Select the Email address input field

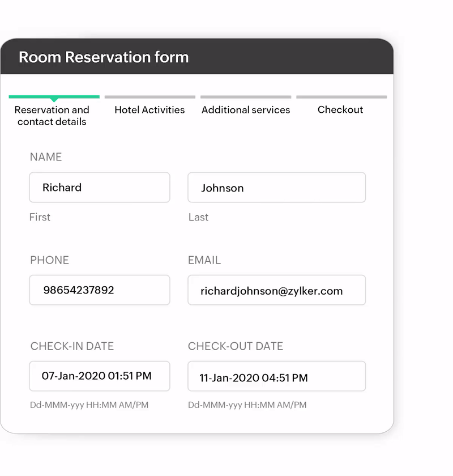276,291
